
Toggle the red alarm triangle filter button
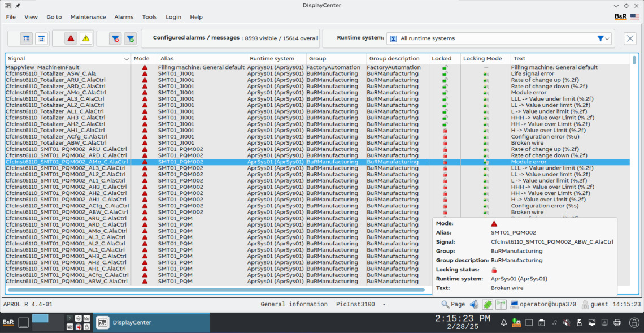click(71, 38)
